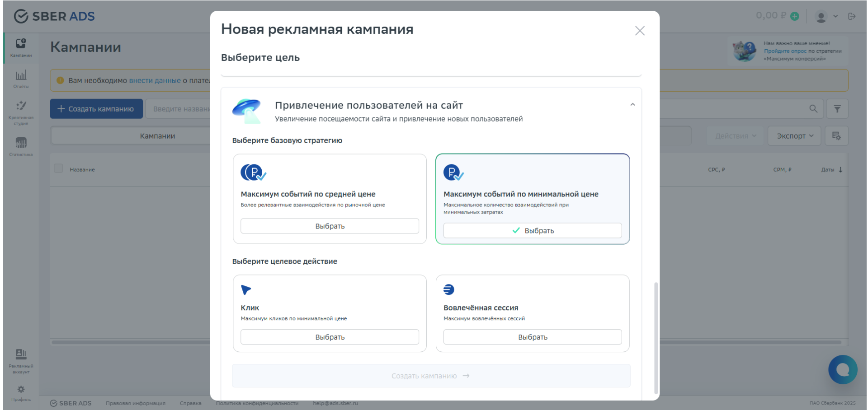Open Профиль settings in the sidebar

point(20,391)
